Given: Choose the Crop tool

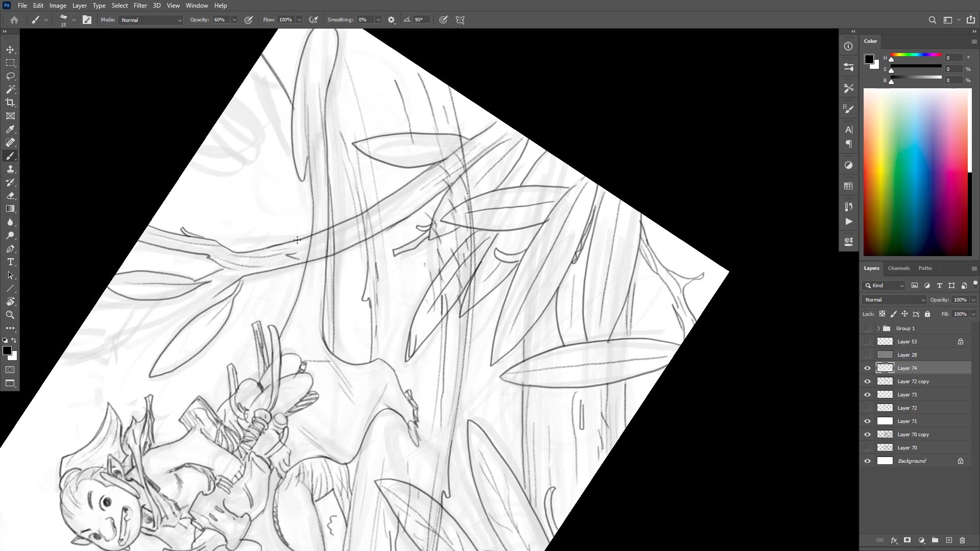Looking at the screenshot, I should (10, 103).
